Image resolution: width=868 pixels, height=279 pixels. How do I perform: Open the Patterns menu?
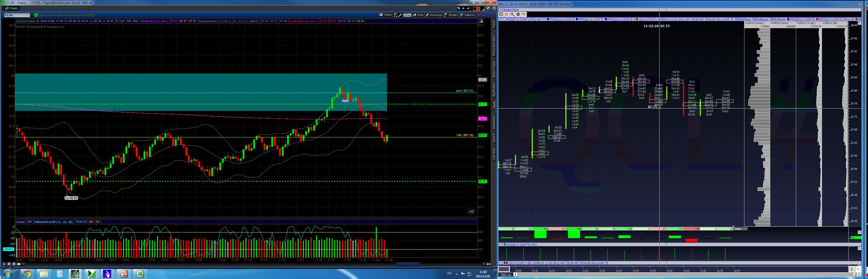467,15
